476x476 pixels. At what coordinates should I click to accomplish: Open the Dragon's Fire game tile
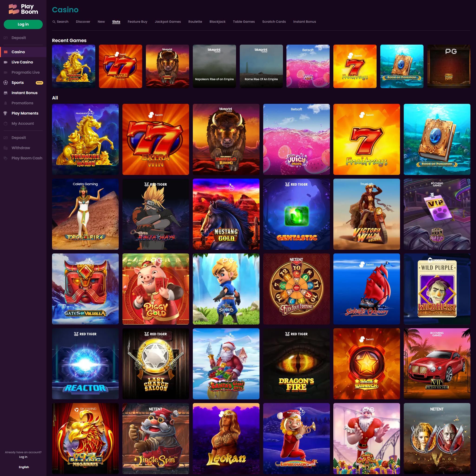[296, 364]
